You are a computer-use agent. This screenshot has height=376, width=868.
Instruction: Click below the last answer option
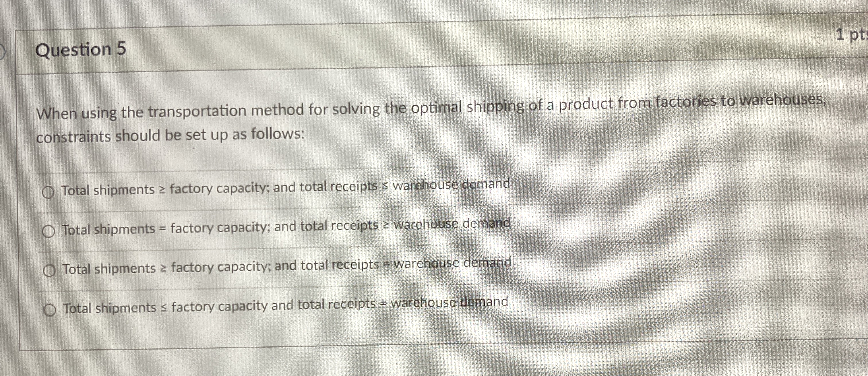270,340
